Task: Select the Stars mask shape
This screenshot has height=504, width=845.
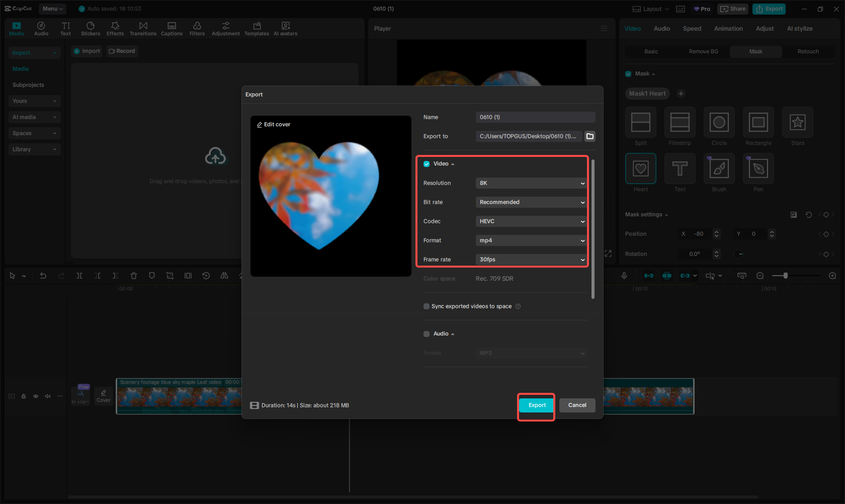Action: coord(797,122)
